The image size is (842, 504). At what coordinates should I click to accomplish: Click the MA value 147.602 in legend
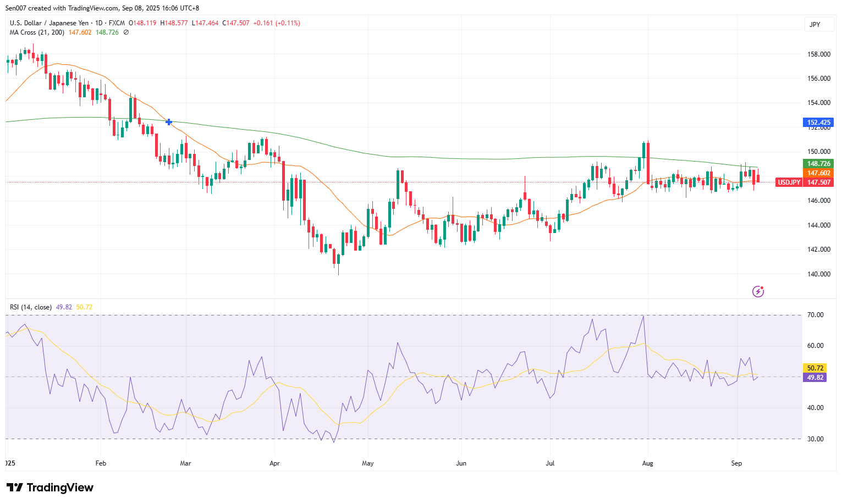pos(80,32)
